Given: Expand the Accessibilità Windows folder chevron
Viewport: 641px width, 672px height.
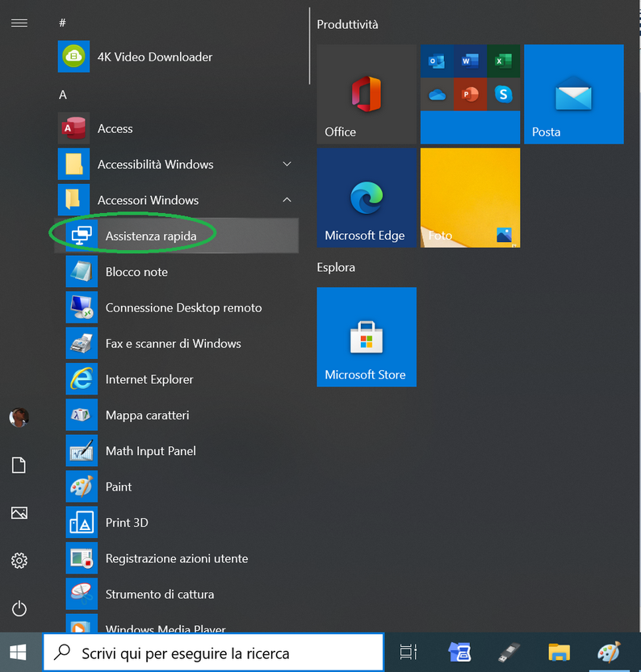Looking at the screenshot, I should tap(287, 164).
